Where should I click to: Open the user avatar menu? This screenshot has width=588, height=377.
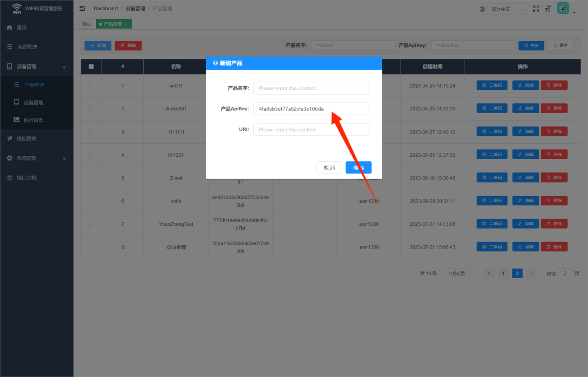point(563,8)
